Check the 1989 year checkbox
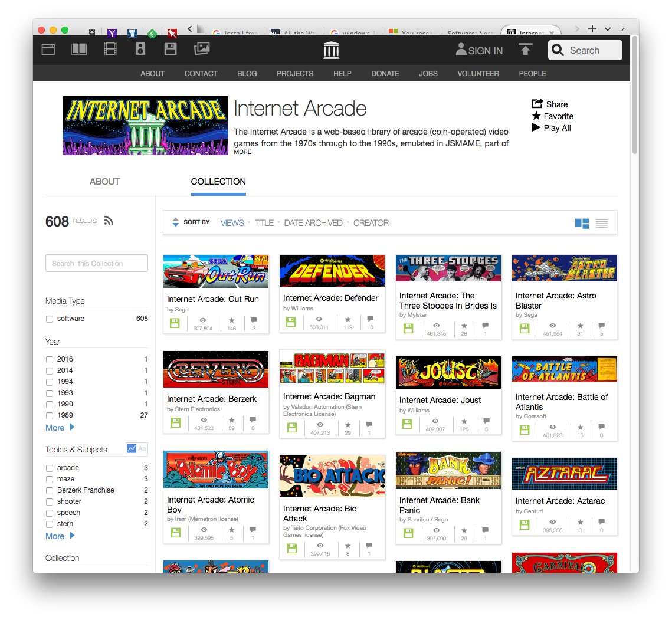This screenshot has height=620, width=672. point(50,416)
